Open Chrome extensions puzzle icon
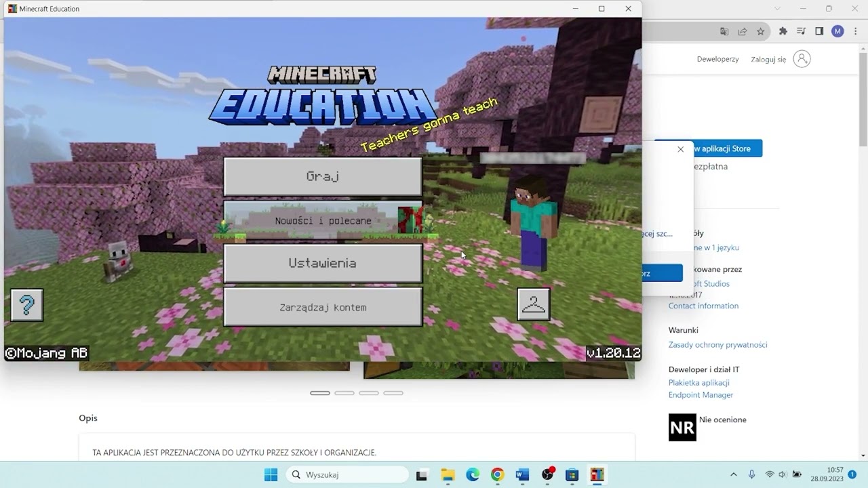Image resolution: width=868 pixels, height=488 pixels. (x=783, y=31)
